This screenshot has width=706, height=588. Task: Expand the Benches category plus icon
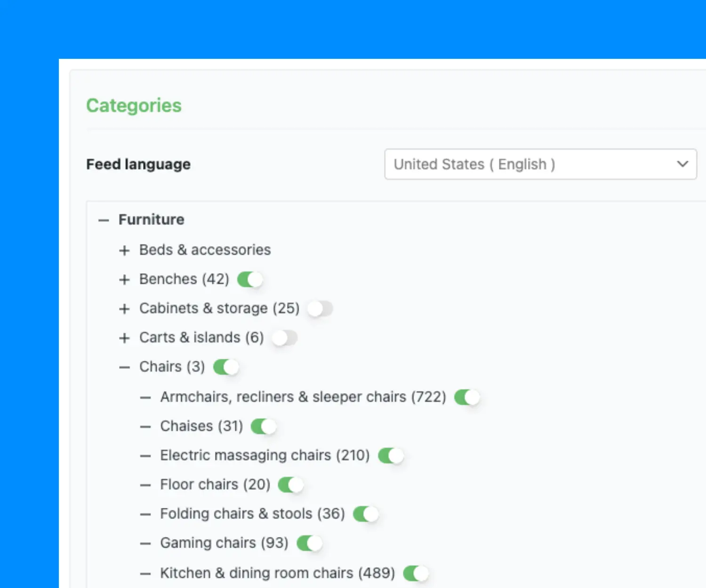coord(124,279)
